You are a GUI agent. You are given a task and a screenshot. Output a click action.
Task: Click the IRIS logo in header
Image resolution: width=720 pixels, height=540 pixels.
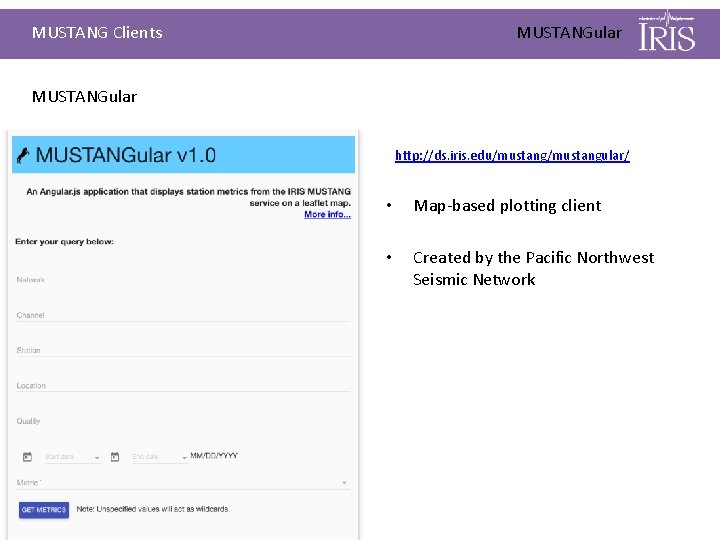[x=667, y=32]
